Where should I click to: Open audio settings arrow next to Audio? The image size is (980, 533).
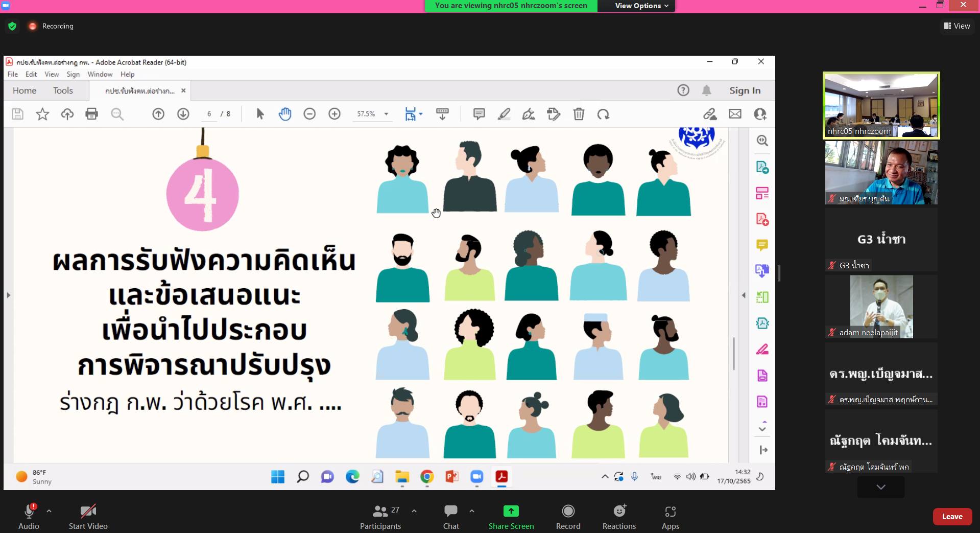(x=49, y=511)
